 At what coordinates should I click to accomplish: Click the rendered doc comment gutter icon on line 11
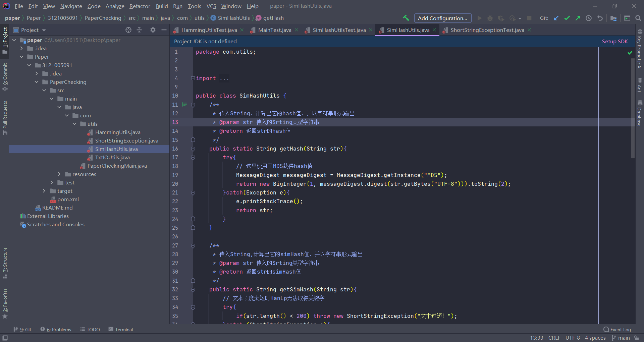[x=184, y=105]
